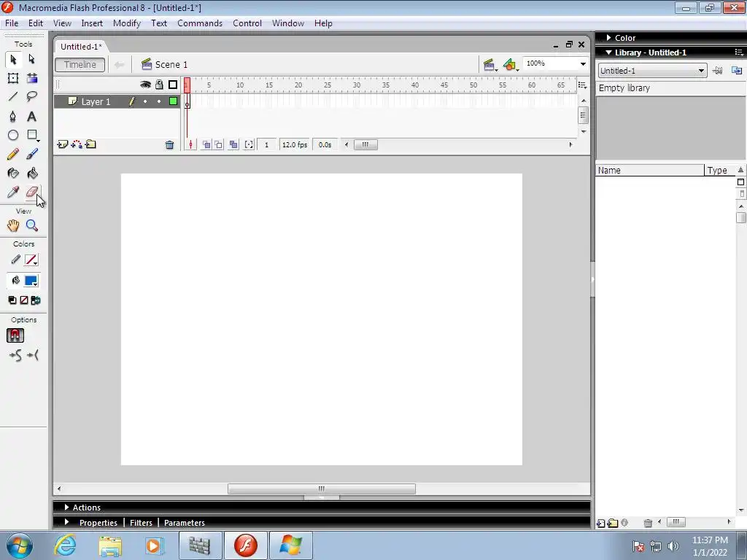Image resolution: width=747 pixels, height=560 pixels.
Task: Toggle Edit Multiple Frames button
Action: click(x=233, y=145)
